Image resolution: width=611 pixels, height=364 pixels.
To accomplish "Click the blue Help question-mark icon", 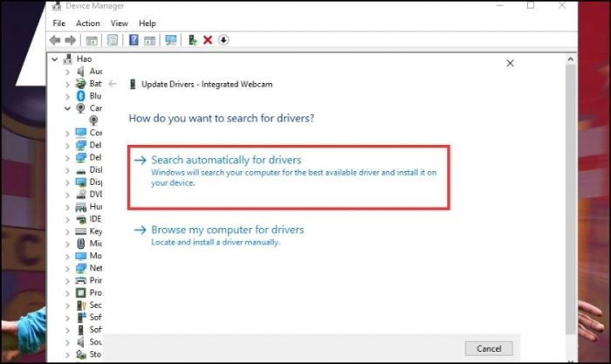I will pos(134,40).
